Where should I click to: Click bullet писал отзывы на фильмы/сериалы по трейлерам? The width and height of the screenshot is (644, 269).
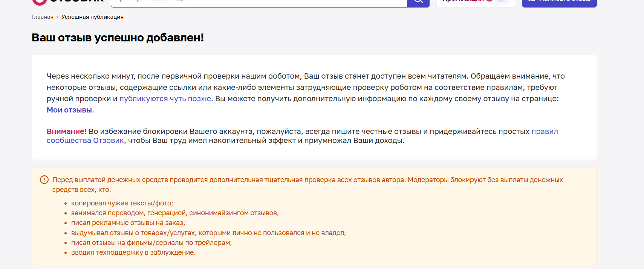[151, 243]
